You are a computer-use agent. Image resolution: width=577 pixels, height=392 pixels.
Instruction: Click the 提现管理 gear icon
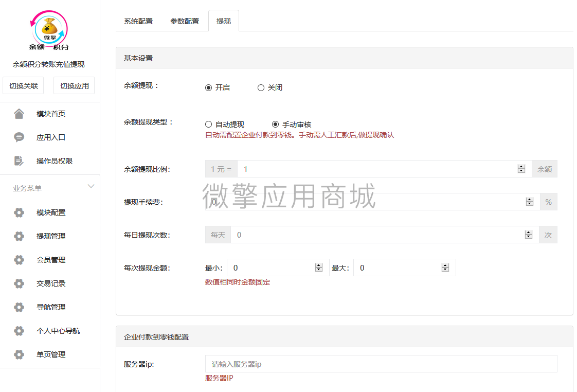pos(19,236)
